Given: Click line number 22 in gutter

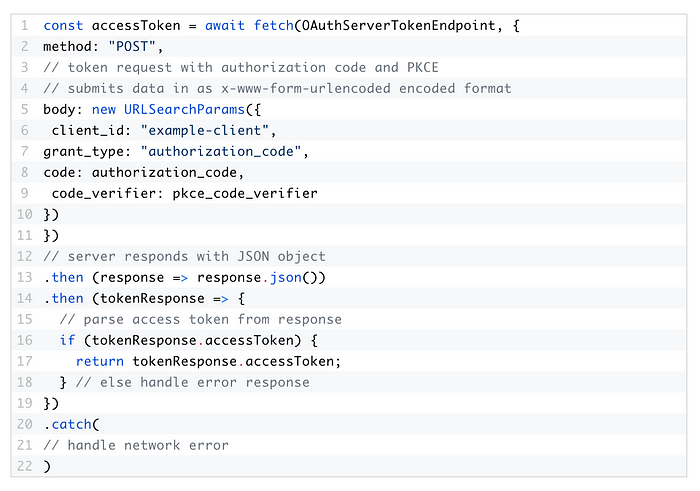Looking at the screenshot, I should pyautogui.click(x=25, y=466).
